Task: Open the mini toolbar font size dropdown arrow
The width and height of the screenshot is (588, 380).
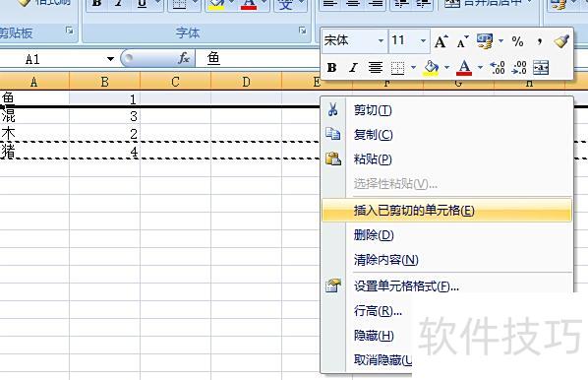Action: [x=423, y=40]
